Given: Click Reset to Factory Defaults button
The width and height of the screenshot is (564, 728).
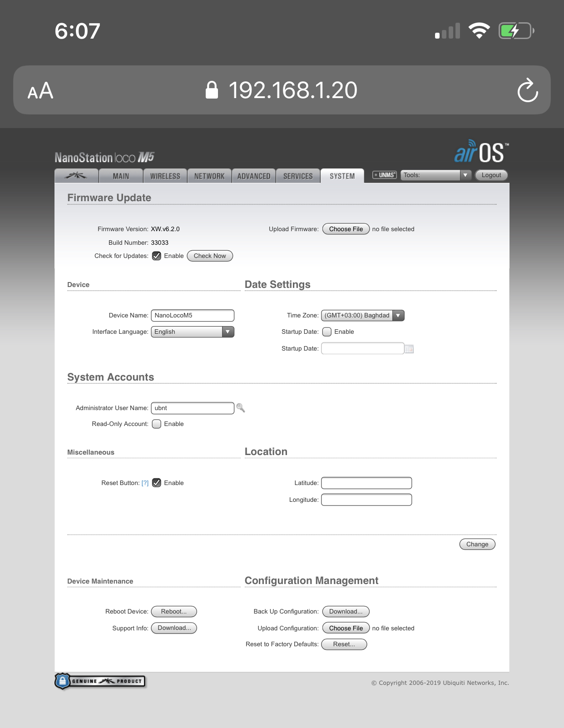Looking at the screenshot, I should tap(344, 644).
